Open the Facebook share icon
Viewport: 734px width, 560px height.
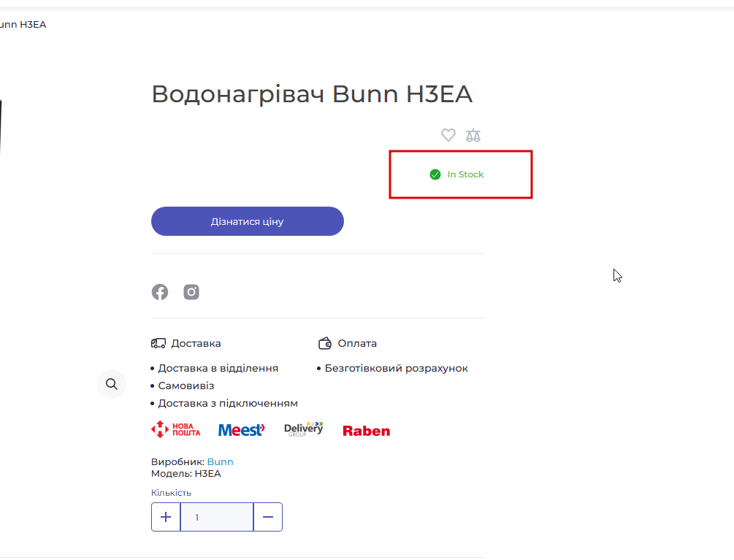160,292
